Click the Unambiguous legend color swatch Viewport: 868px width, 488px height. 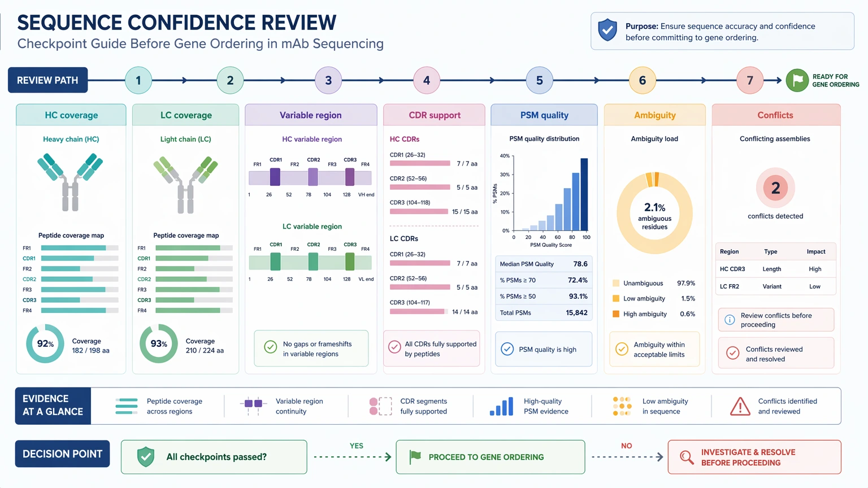point(616,283)
